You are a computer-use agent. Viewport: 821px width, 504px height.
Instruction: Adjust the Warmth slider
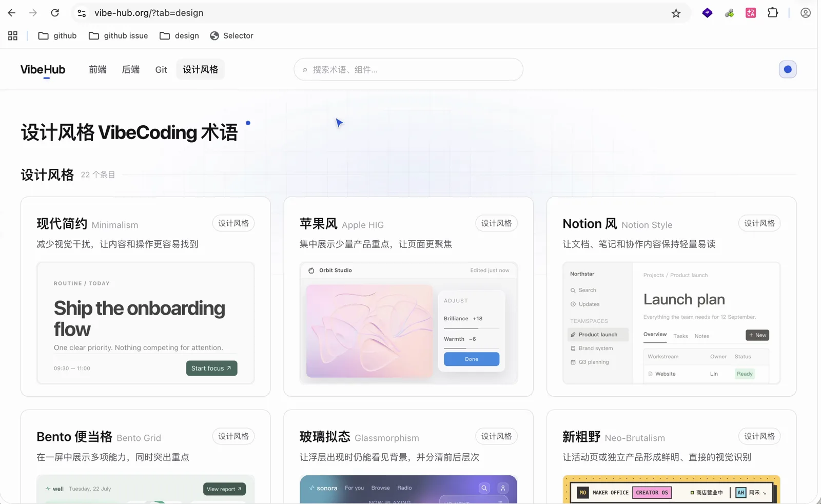pos(472,348)
